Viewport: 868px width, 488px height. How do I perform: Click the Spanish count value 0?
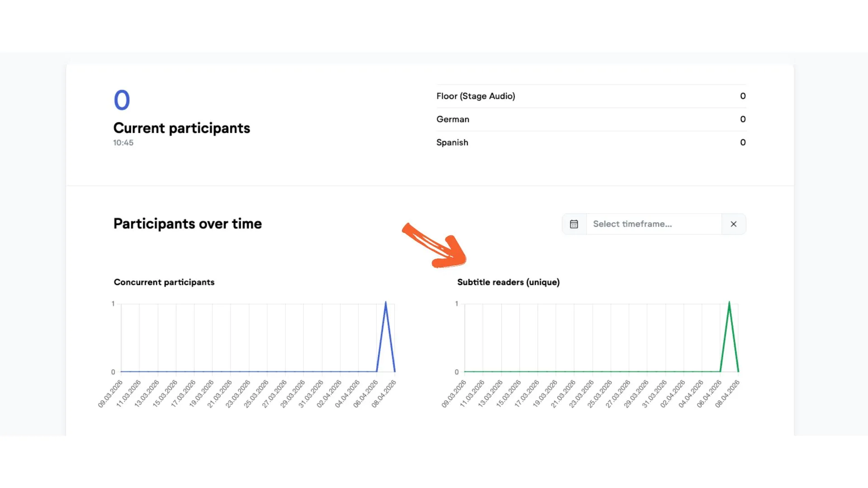(x=743, y=142)
